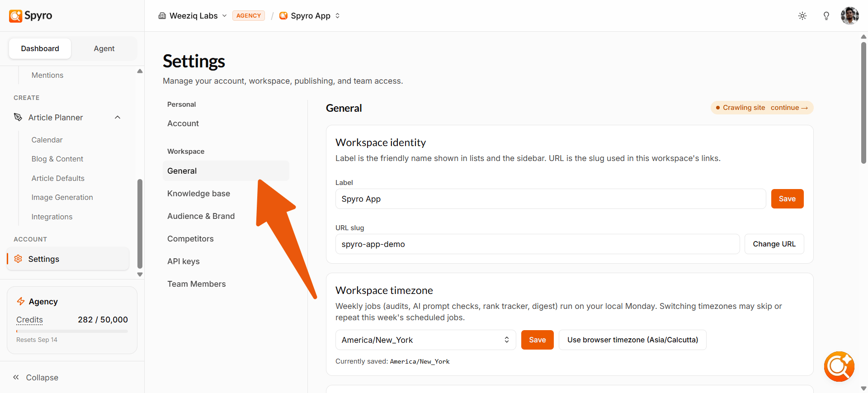868x393 pixels.
Task: Click the Collapse double-chevron icon
Action: point(16,377)
